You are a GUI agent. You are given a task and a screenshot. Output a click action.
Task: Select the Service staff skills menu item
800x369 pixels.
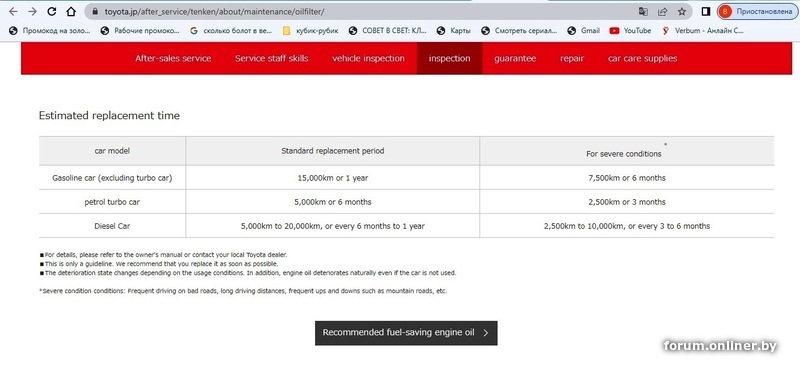(271, 58)
